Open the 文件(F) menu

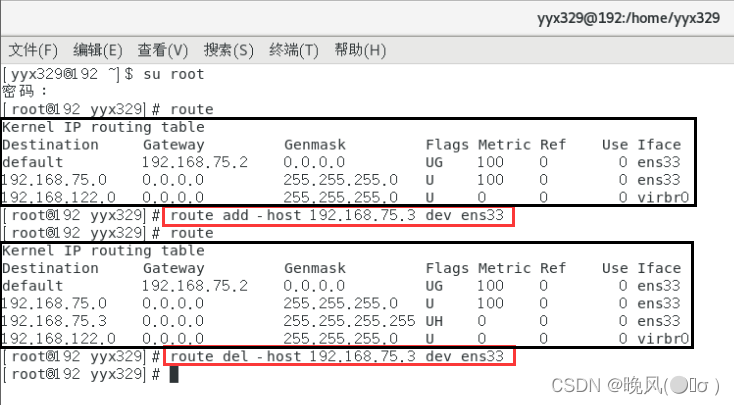pos(34,50)
